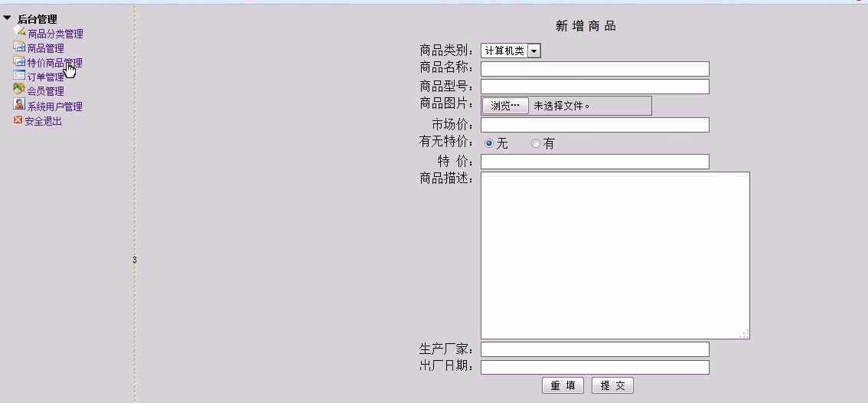Focus the 市场价 input field
This screenshot has width=868, height=403.
pyautogui.click(x=595, y=125)
